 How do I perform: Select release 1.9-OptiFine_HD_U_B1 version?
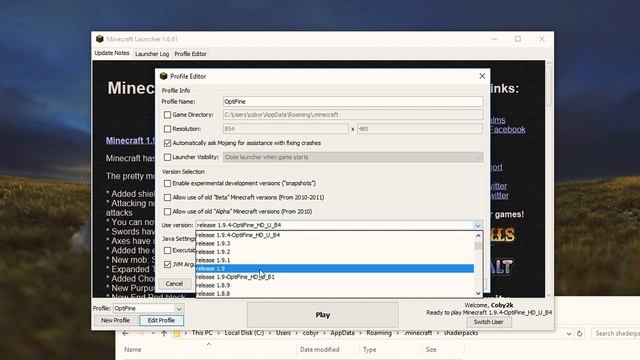coord(335,277)
